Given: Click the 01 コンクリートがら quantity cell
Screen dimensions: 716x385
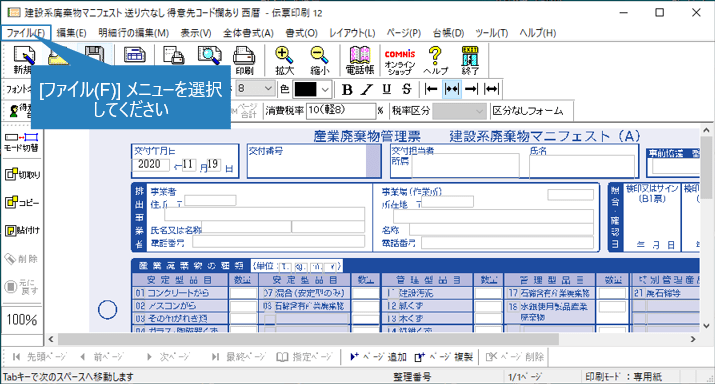Looking at the screenshot, I should point(243,293).
